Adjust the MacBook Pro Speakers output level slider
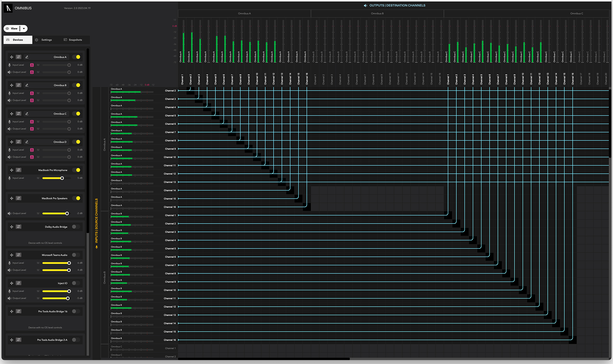The width and height of the screenshot is (613, 364). pyautogui.click(x=57, y=213)
